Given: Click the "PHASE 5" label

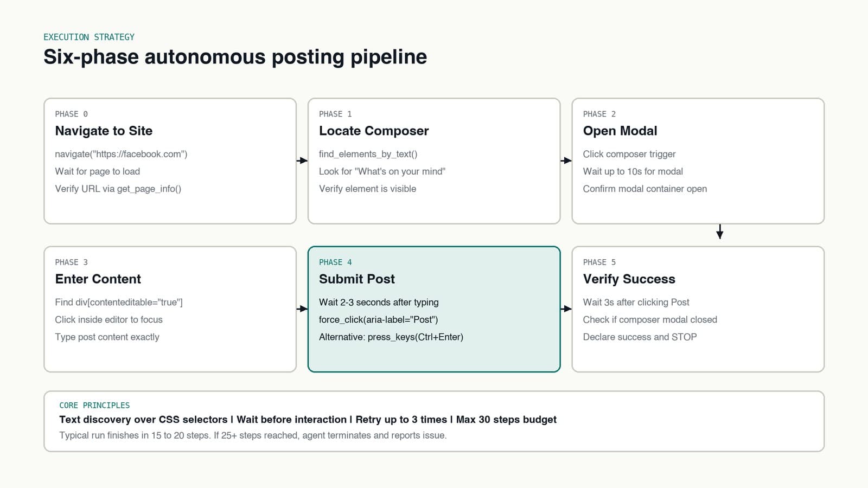Looking at the screenshot, I should (x=599, y=262).
